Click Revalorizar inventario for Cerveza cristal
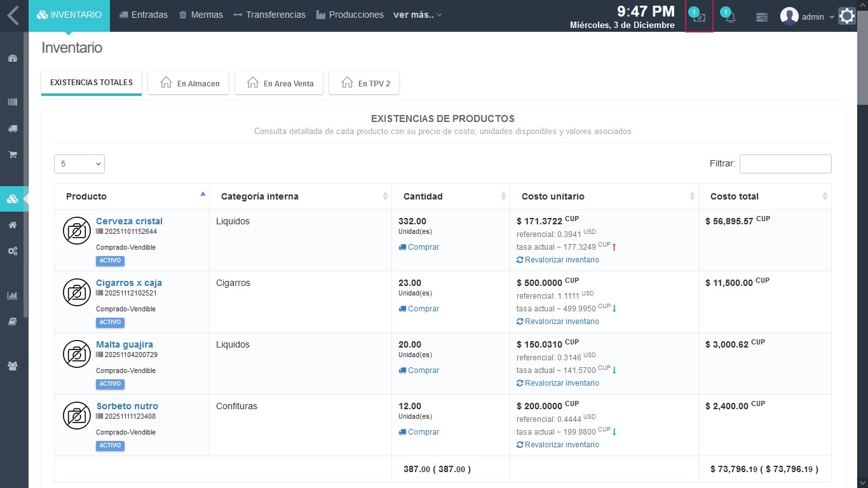Screen dimensions: 868x488 (x=561, y=260)
